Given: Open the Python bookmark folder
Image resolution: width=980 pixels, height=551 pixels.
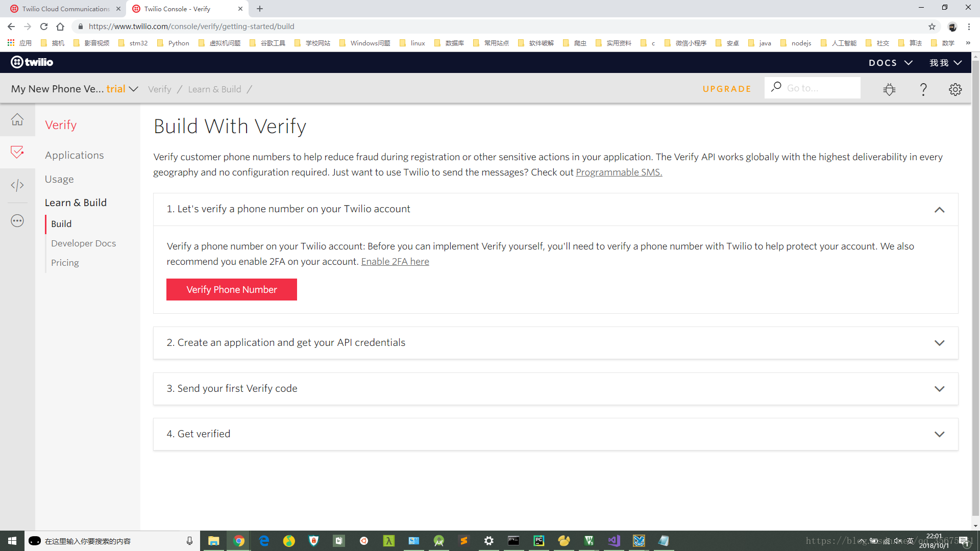Looking at the screenshot, I should click(x=174, y=43).
